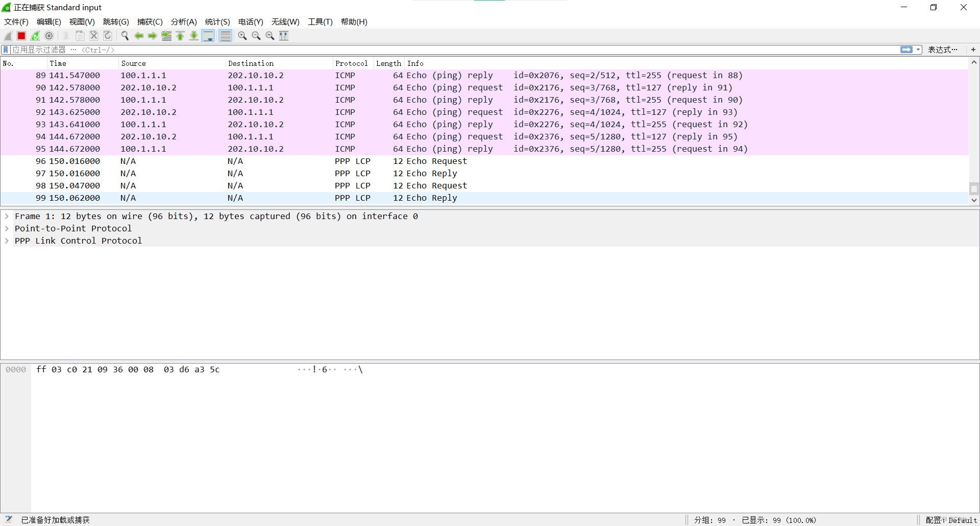Open find packet magnifier tool

click(125, 36)
